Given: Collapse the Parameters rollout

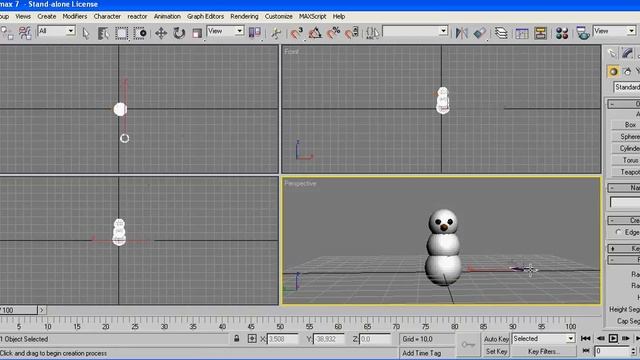Looking at the screenshot, I should [624, 260].
